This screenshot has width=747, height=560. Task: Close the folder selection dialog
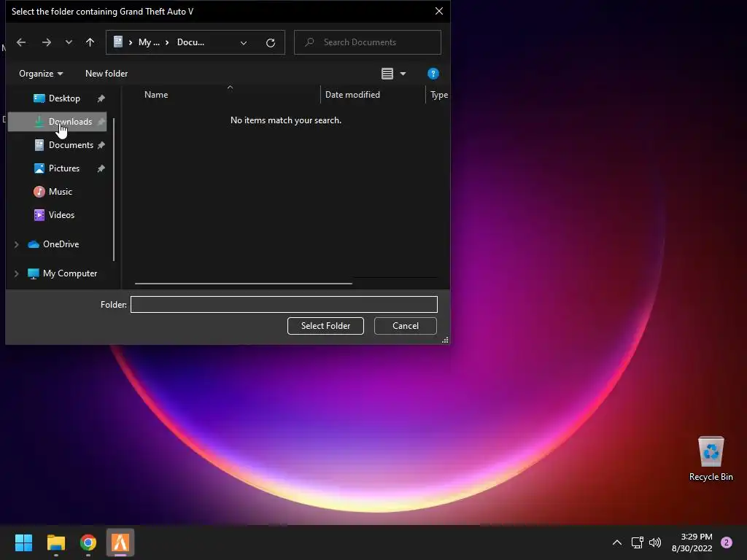(x=438, y=11)
